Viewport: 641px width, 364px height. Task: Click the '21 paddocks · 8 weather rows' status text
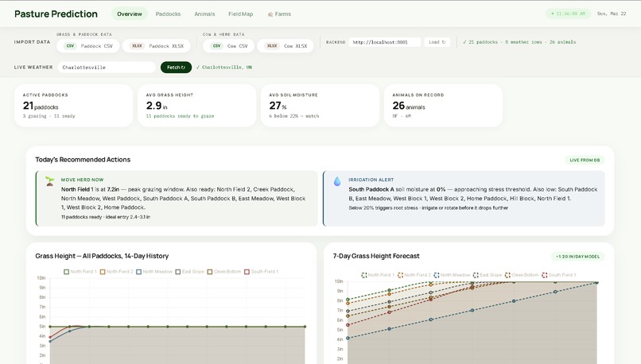(519, 42)
